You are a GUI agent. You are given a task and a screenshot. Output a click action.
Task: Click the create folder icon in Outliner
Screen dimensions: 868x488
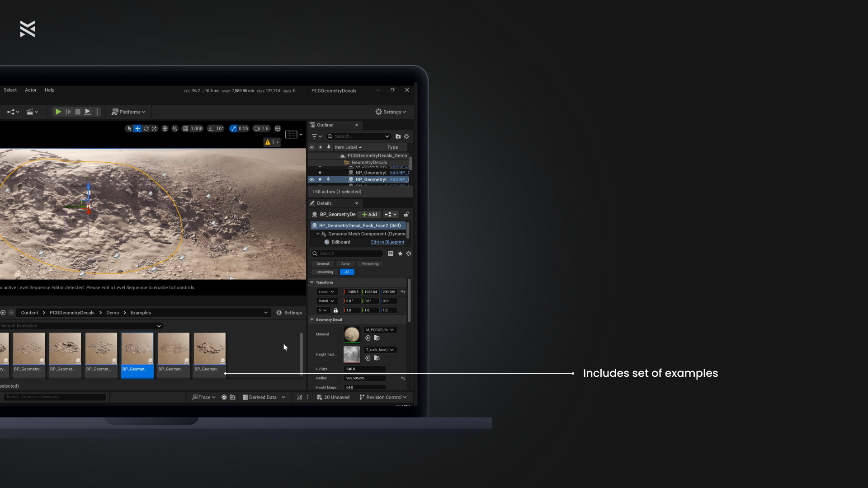pyautogui.click(x=398, y=136)
